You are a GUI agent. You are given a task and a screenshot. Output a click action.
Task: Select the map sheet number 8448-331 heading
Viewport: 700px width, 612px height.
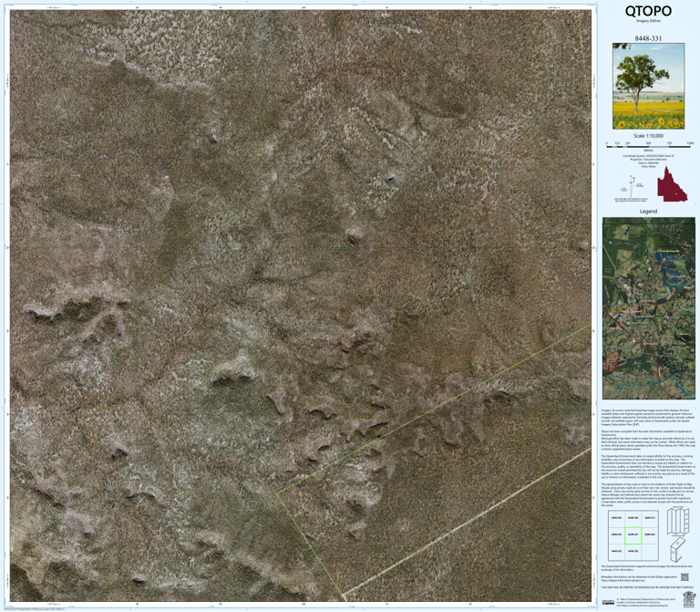pyautogui.click(x=648, y=38)
